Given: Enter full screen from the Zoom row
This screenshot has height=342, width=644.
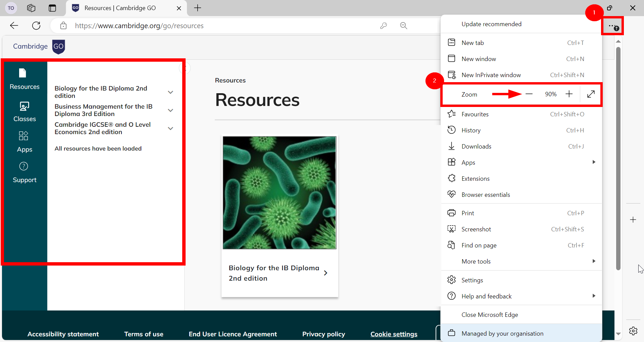Looking at the screenshot, I should point(591,94).
